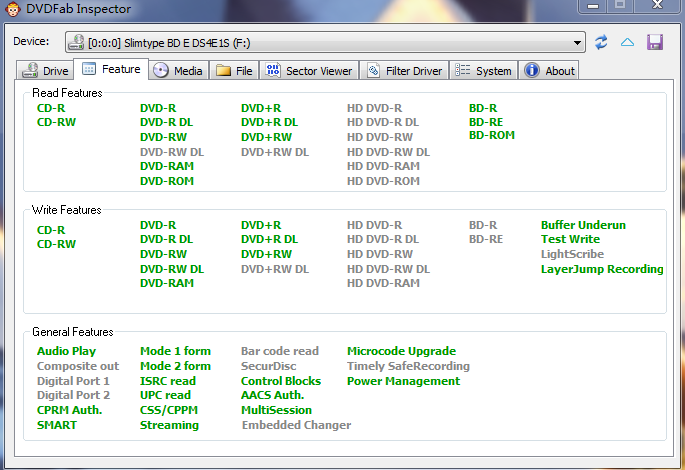
Task: Switch to the File tab
Action: click(x=234, y=70)
